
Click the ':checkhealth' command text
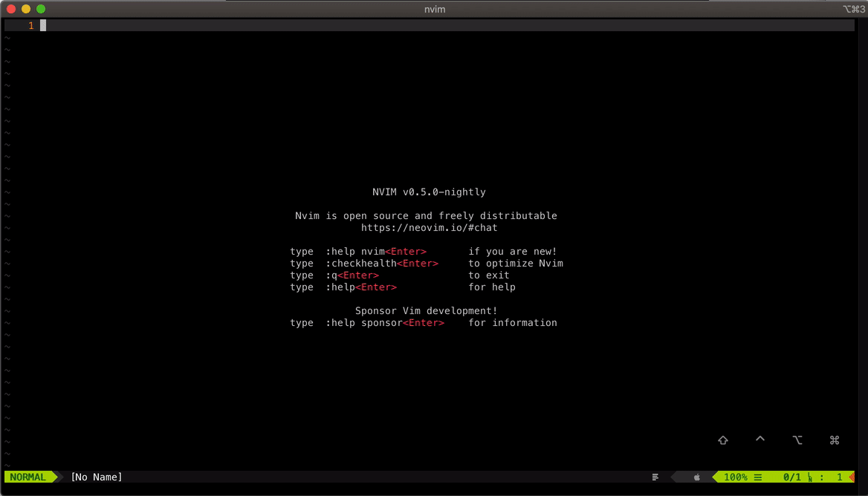tap(361, 264)
